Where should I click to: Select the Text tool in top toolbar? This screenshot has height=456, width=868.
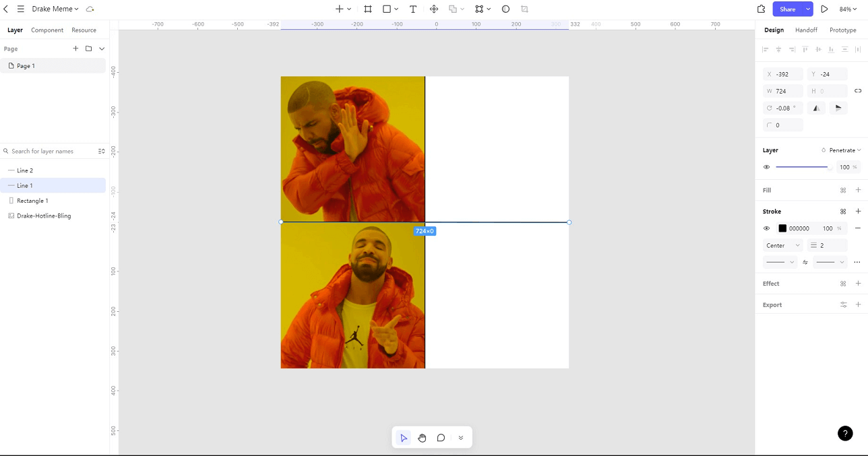[413, 9]
